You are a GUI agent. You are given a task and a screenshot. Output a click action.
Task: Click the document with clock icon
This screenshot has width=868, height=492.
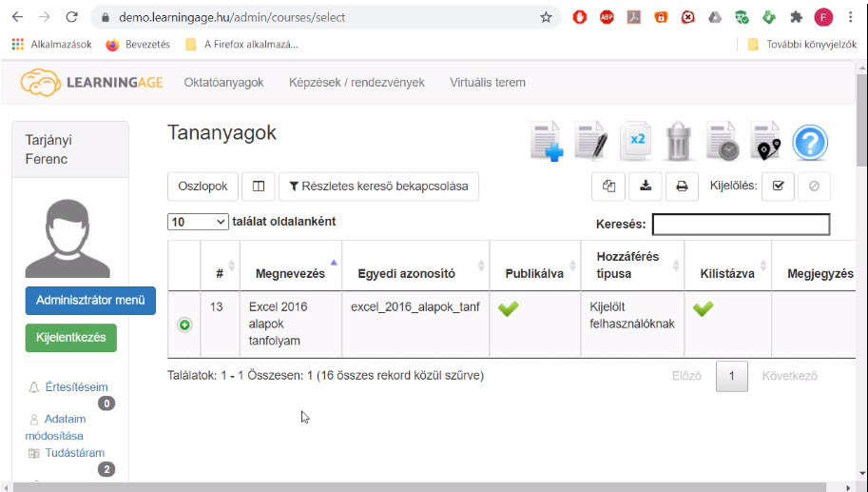(x=723, y=142)
